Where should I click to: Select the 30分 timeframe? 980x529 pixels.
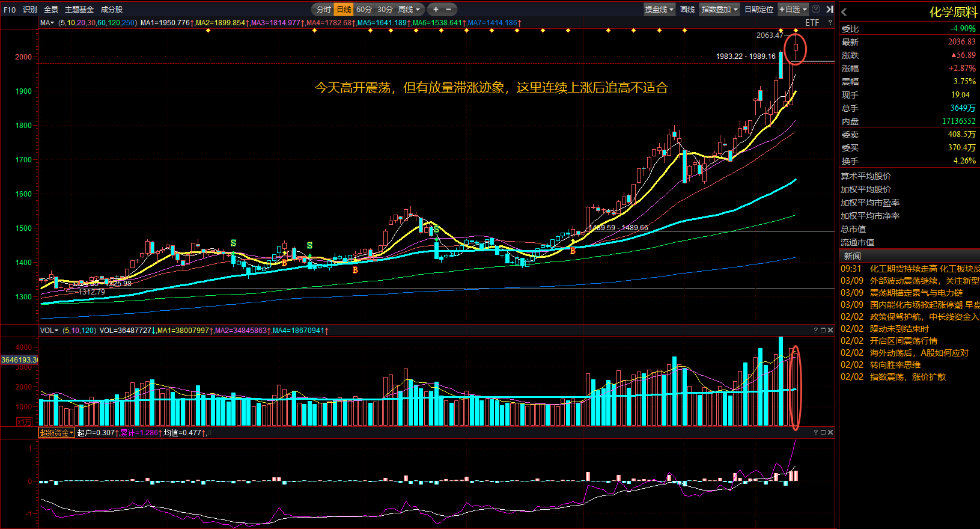[385, 9]
